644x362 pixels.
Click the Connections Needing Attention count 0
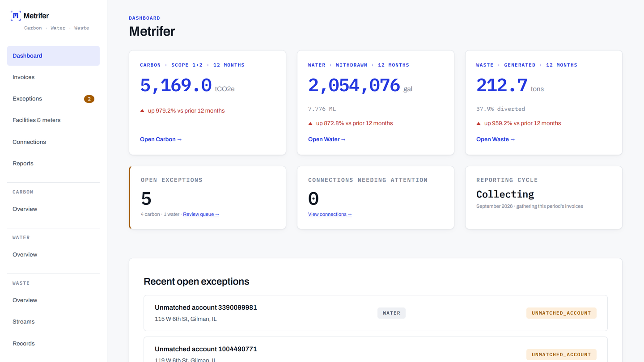314,199
